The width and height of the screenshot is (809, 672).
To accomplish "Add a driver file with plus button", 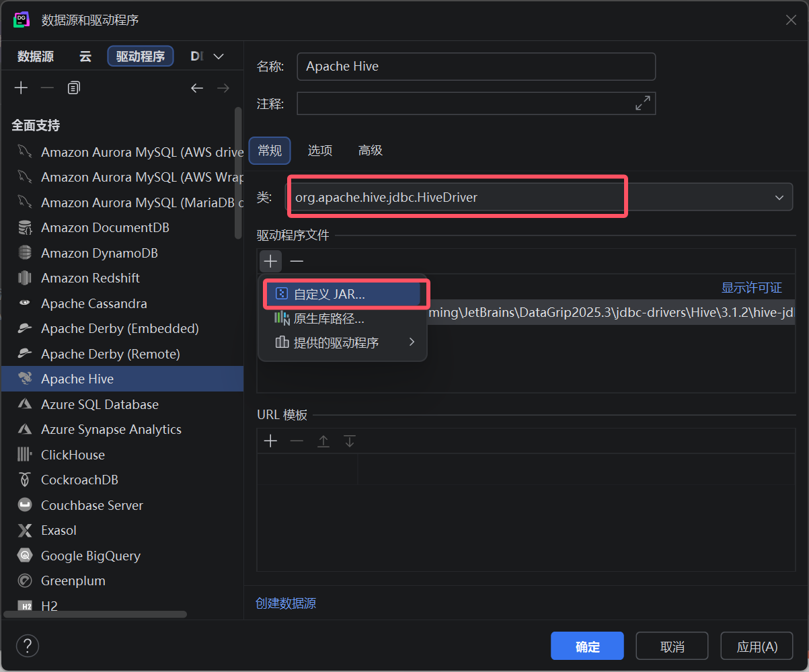I will 270,261.
